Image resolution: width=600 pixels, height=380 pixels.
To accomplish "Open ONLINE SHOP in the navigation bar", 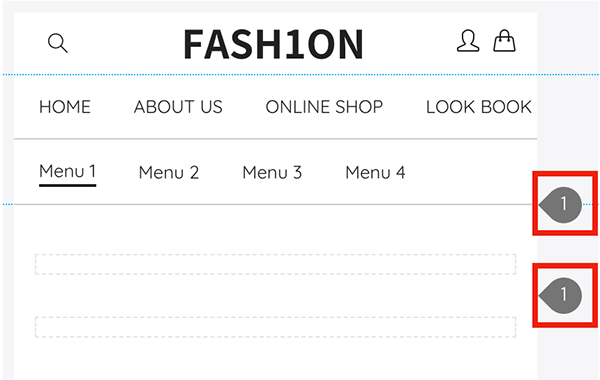I will click(324, 107).
